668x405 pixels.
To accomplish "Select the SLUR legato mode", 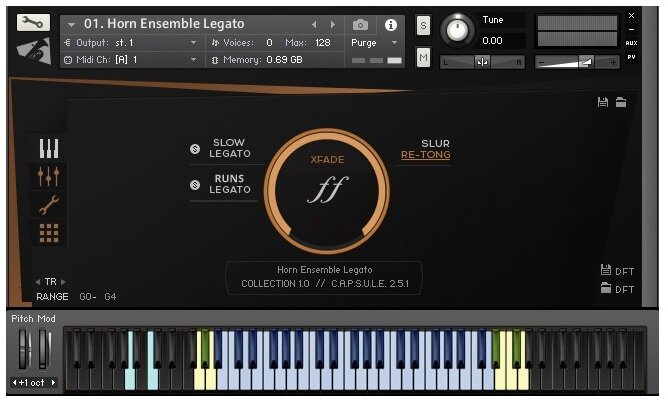I will pyautogui.click(x=435, y=144).
